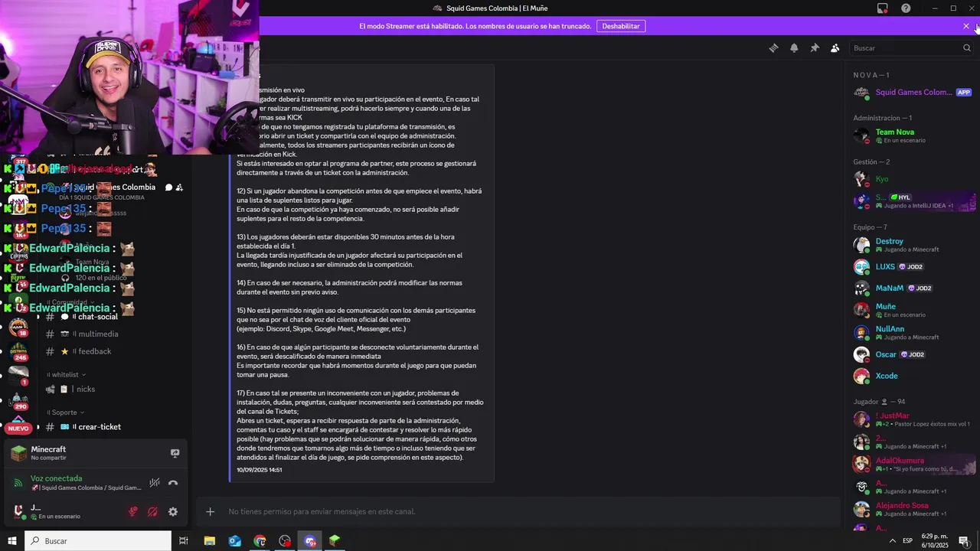This screenshot has height=551, width=980.
Task: Select server icon with 290 badge
Action: (18, 401)
